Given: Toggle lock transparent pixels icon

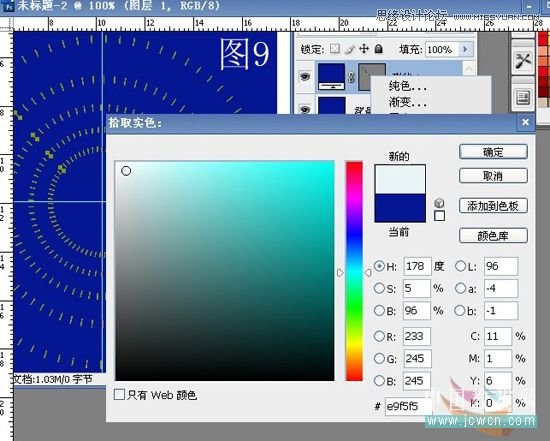Looking at the screenshot, I should (x=335, y=49).
